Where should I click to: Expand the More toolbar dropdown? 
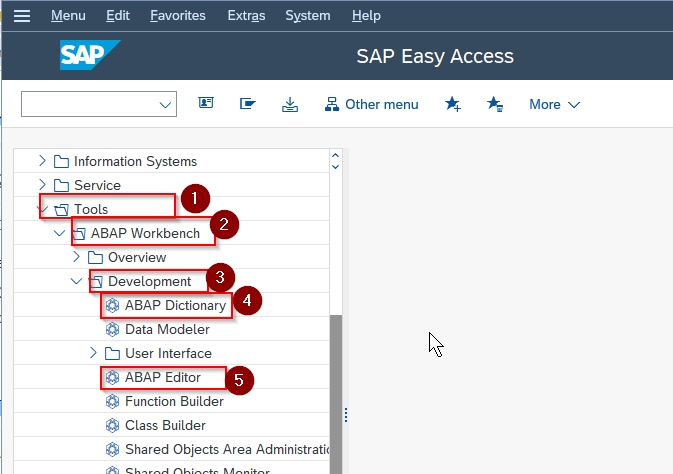[555, 104]
